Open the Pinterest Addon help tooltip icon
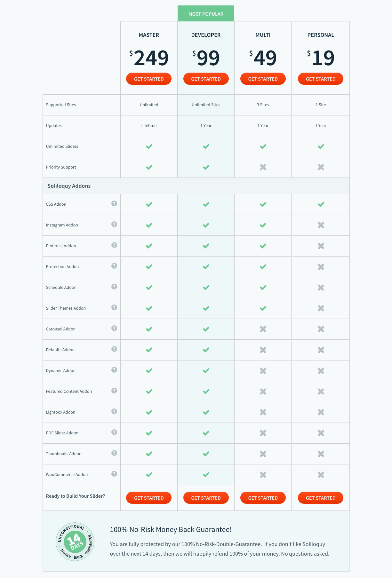This screenshot has height=578, width=392. (x=114, y=245)
